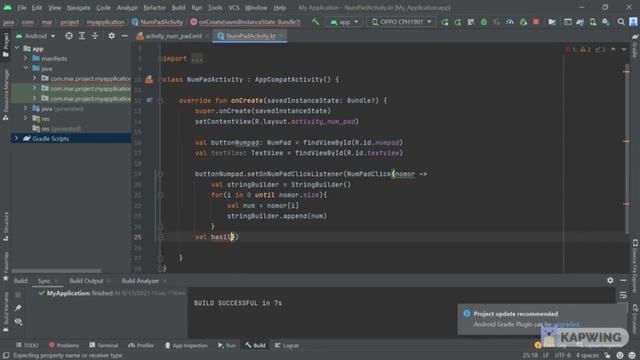Open the OPPO CPH1901 device dropdown
Viewport: 640px width, 360px height.
[x=401, y=22]
